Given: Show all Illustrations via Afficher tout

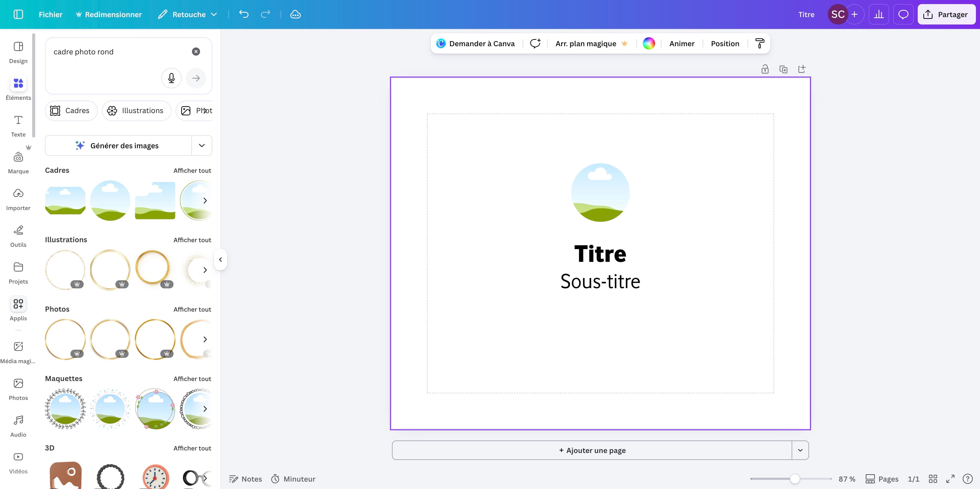Looking at the screenshot, I should coord(192,240).
